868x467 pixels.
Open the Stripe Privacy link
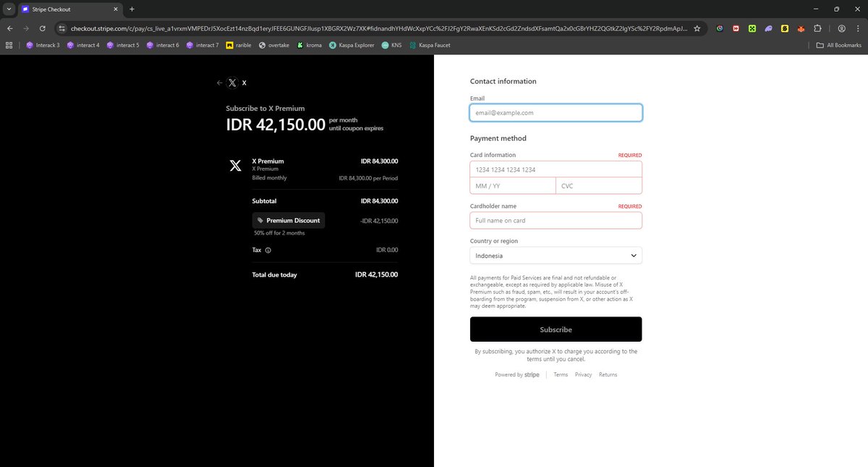point(584,375)
